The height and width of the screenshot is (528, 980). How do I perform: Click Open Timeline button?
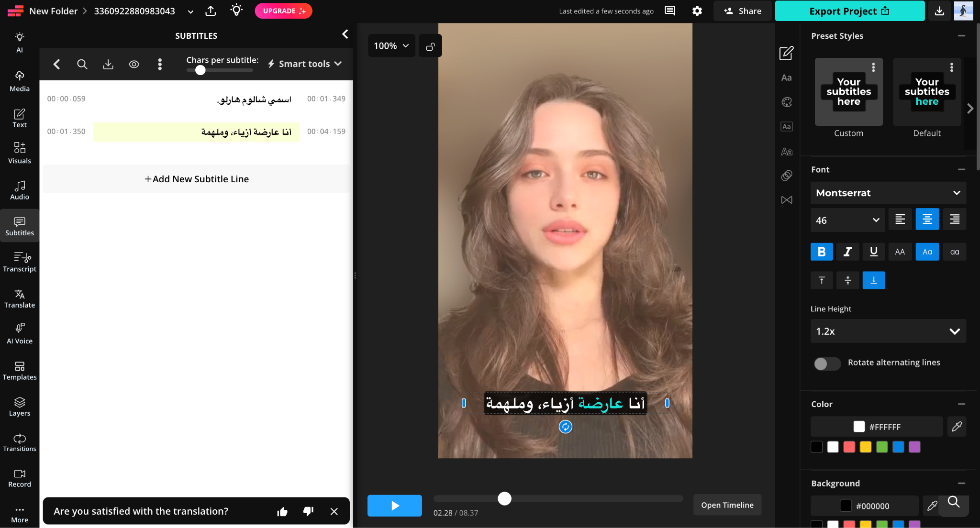coord(727,505)
